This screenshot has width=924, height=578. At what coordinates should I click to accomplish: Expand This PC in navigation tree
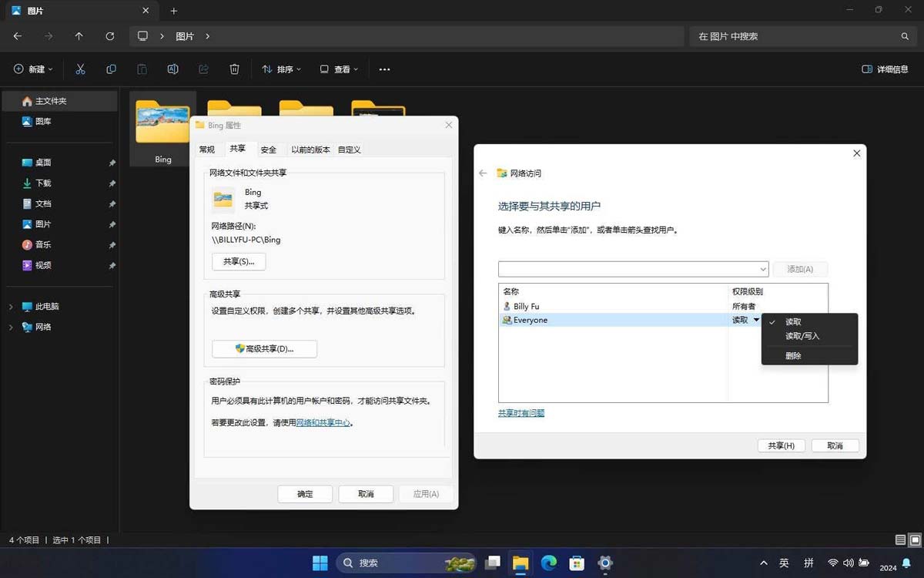pos(11,307)
